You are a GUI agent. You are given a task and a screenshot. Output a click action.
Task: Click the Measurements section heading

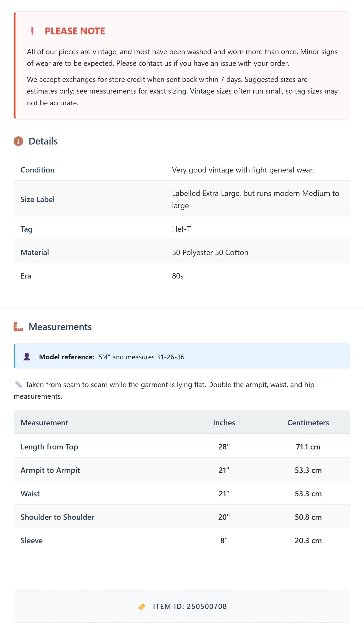[60, 327]
